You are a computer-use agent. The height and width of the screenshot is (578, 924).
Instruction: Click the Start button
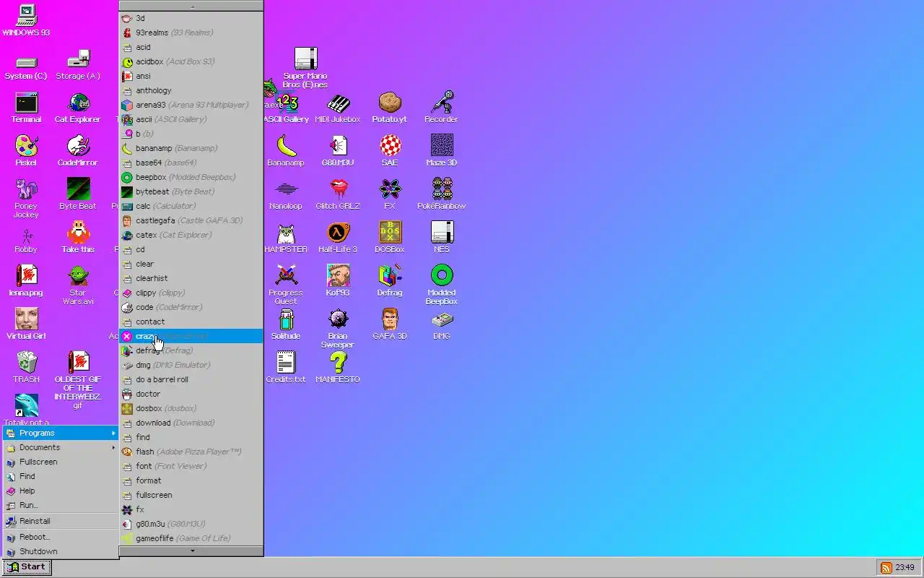(x=26, y=567)
